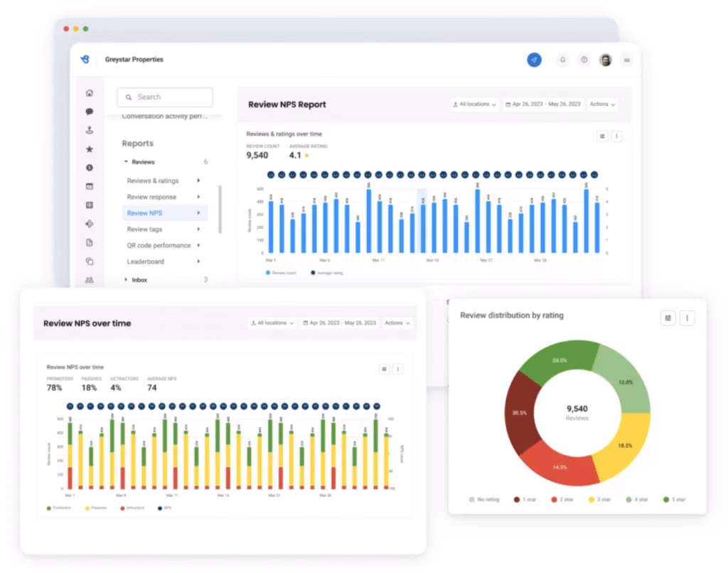Click the Search input field
This screenshot has height=573, width=728.
pos(165,97)
